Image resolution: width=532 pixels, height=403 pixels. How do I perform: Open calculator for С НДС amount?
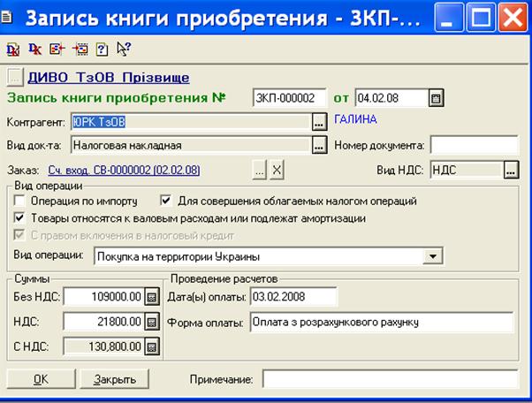point(152,346)
